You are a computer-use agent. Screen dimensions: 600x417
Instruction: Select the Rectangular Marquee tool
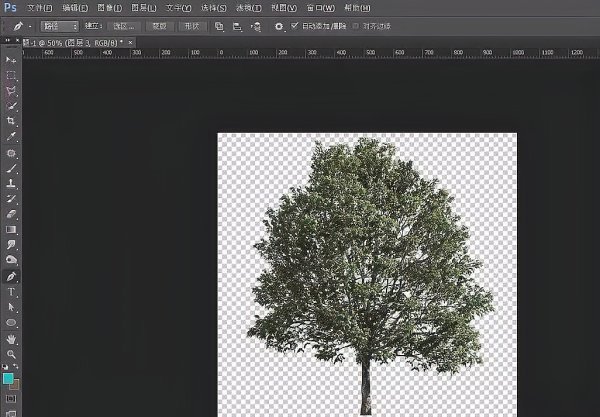point(11,75)
